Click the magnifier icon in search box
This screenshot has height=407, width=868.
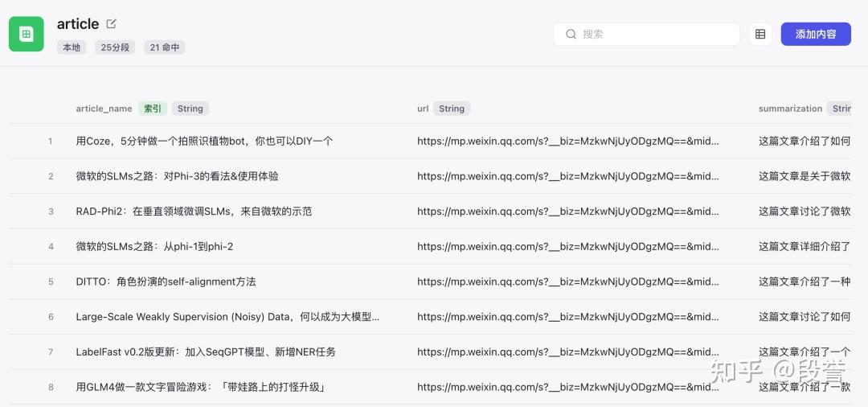pos(571,35)
